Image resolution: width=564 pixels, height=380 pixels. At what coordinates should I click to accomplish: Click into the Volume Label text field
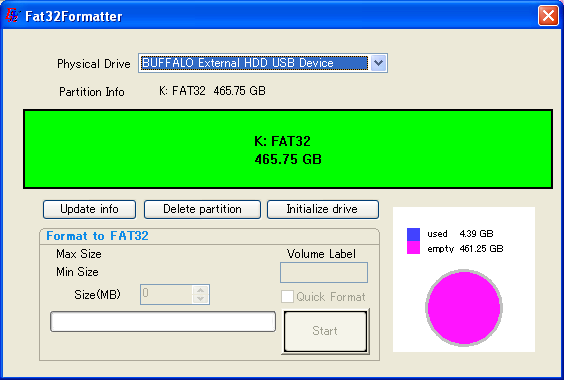tap(324, 272)
